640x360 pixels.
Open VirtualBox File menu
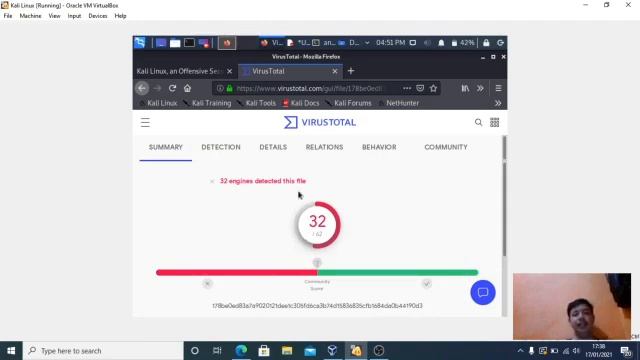(x=8, y=16)
